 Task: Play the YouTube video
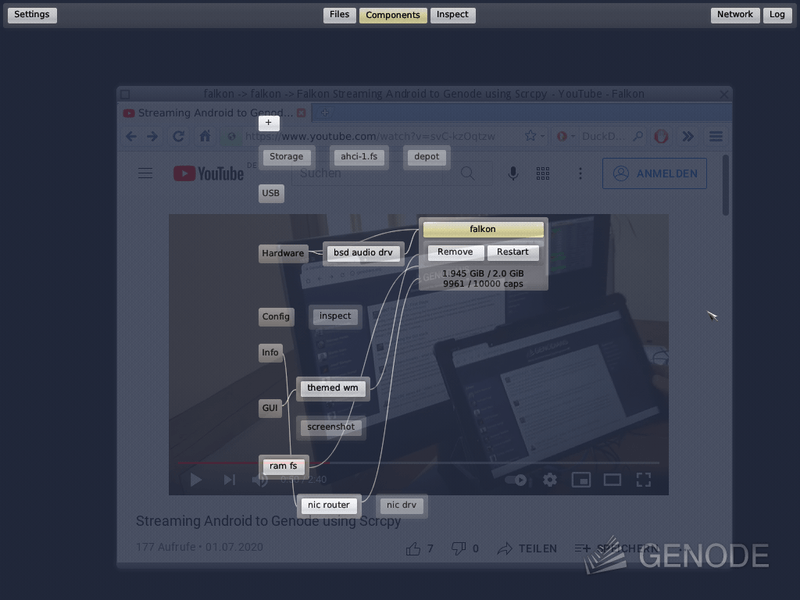(x=196, y=480)
